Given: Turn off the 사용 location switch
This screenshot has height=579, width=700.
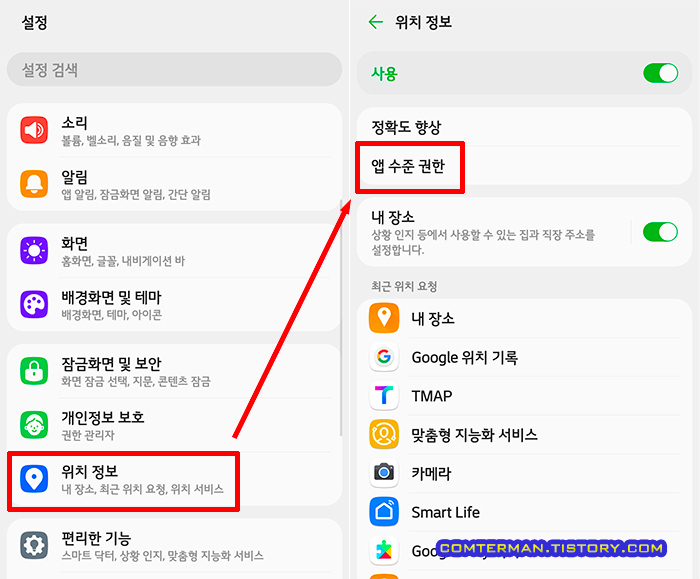Looking at the screenshot, I should pyautogui.click(x=660, y=73).
